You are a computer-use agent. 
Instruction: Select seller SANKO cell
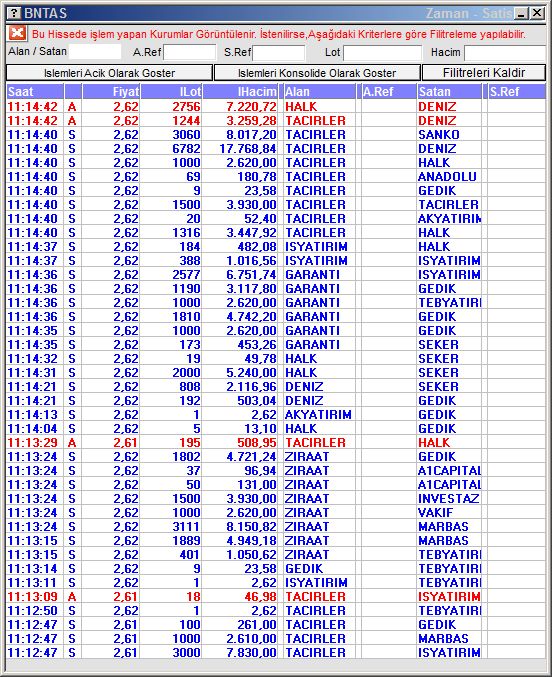449,135
